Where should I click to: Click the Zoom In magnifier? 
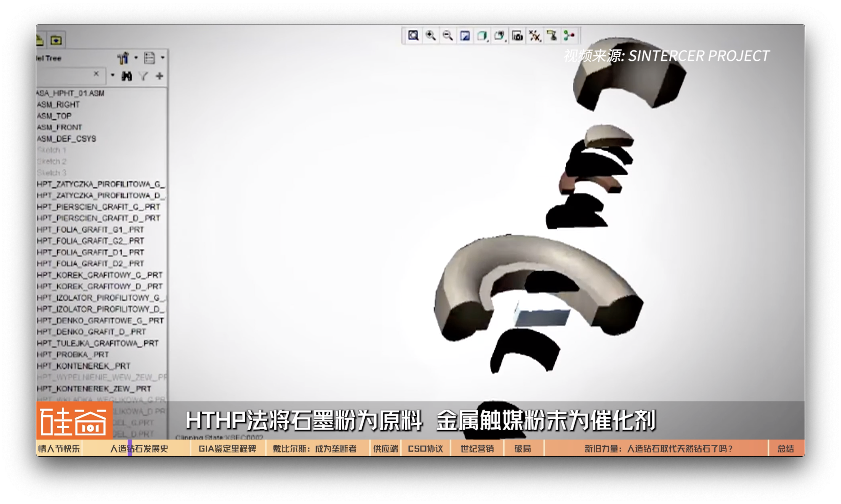(x=430, y=36)
